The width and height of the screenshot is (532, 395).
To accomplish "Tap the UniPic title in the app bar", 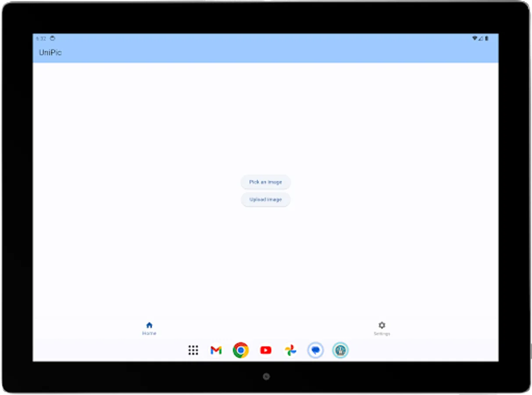I will tap(50, 52).
